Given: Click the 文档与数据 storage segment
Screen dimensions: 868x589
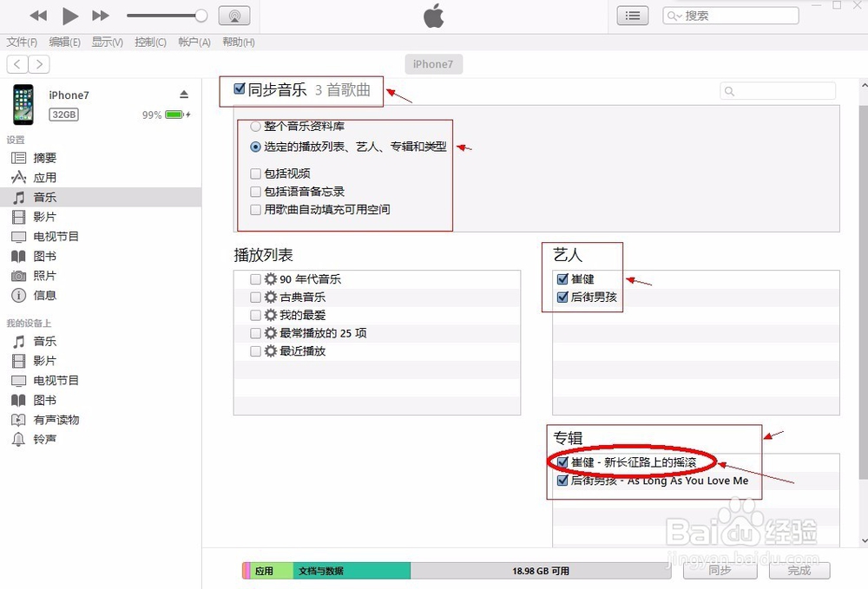Looking at the screenshot, I should coord(352,571).
